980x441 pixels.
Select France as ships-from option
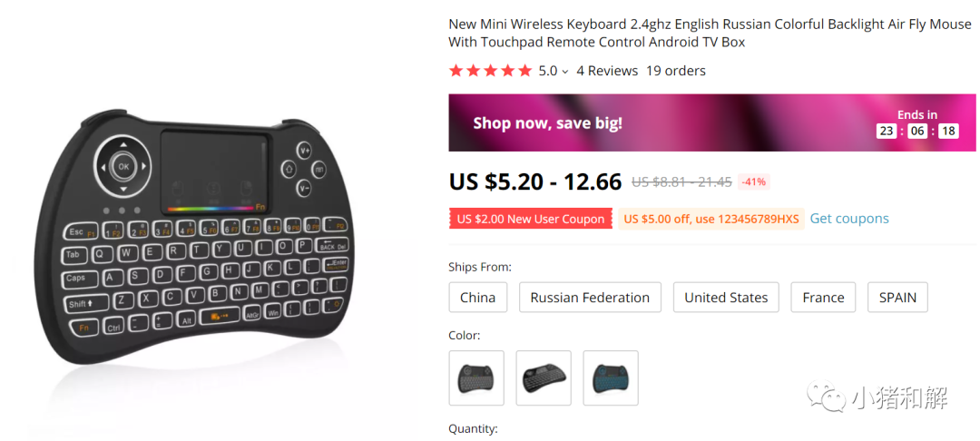pos(823,298)
